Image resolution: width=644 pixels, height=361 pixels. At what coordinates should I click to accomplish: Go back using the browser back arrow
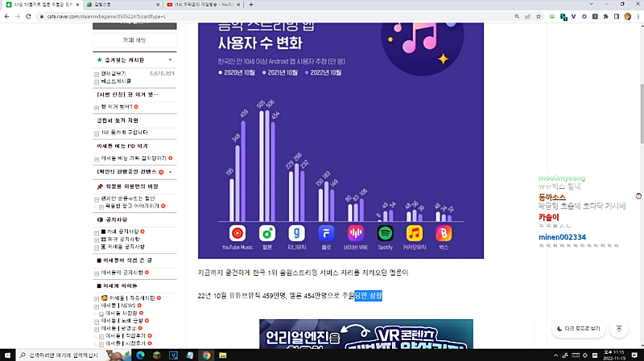6,16
